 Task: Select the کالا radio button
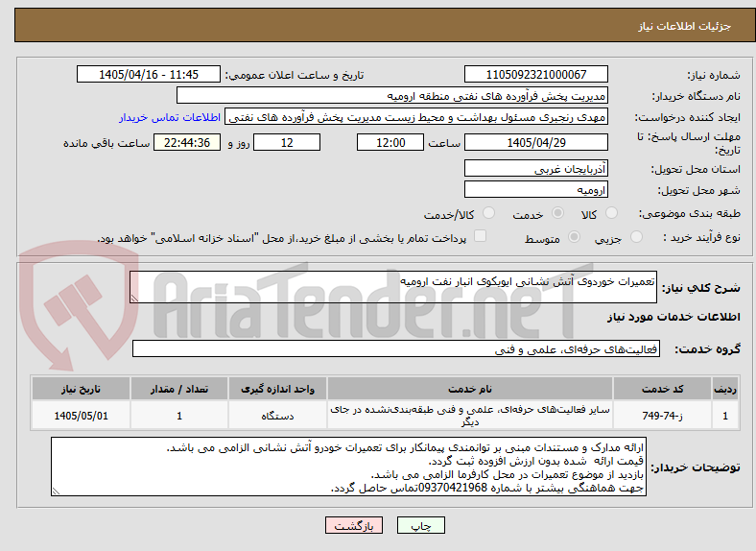coord(611,213)
